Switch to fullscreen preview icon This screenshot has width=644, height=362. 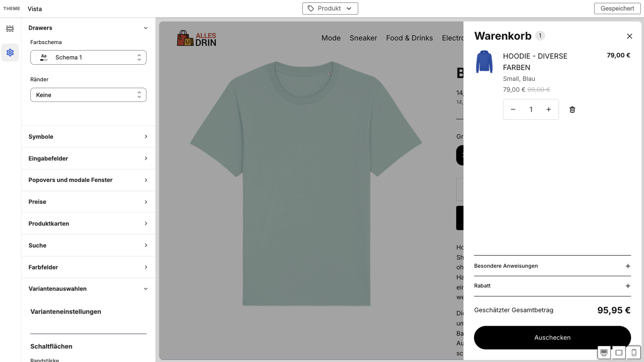click(x=619, y=353)
